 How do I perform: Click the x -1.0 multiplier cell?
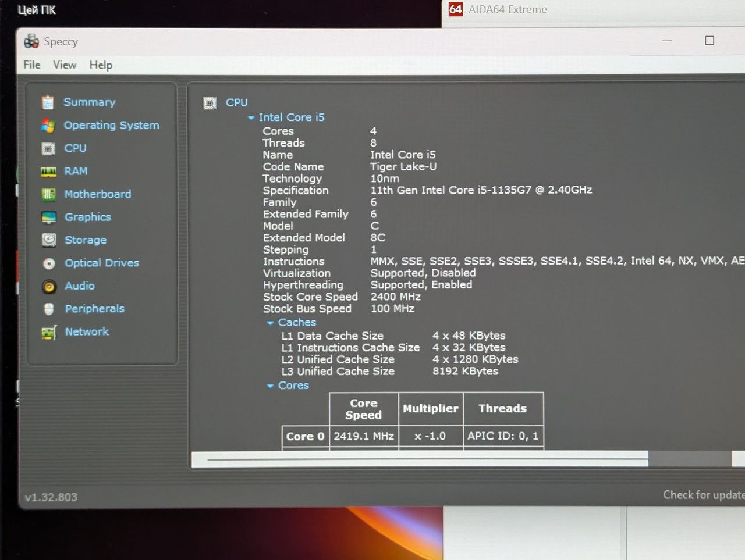point(431,437)
